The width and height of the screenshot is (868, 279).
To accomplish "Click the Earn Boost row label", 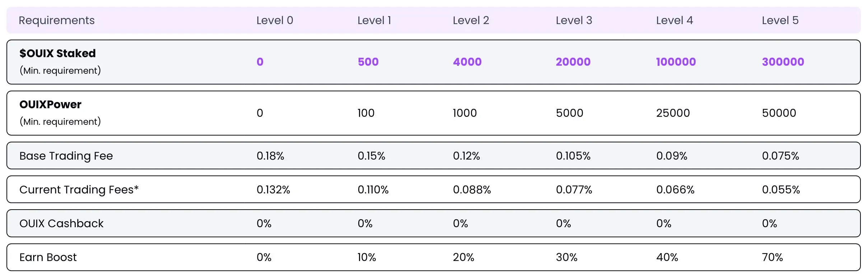I will pyautogui.click(x=48, y=257).
